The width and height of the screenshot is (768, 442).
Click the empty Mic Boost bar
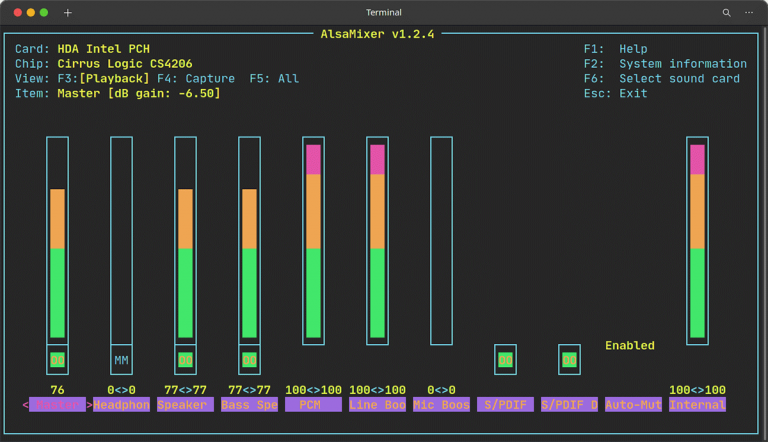coord(441,241)
